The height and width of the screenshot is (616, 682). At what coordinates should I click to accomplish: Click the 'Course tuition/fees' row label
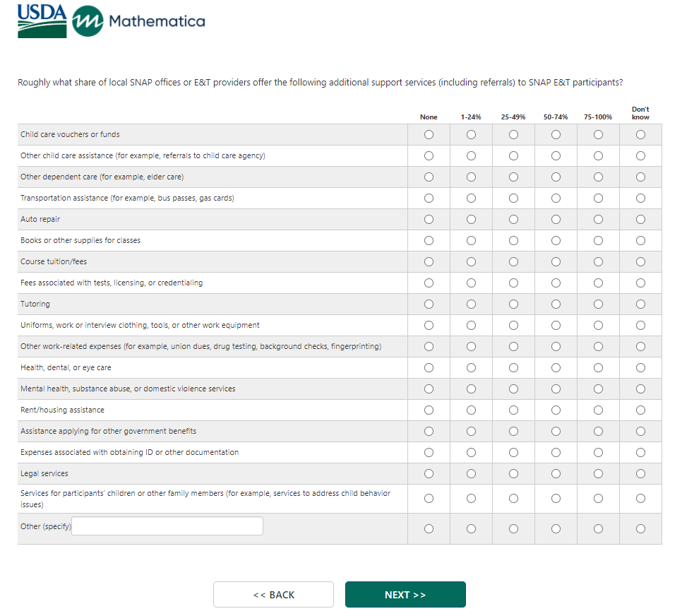pyautogui.click(x=54, y=261)
